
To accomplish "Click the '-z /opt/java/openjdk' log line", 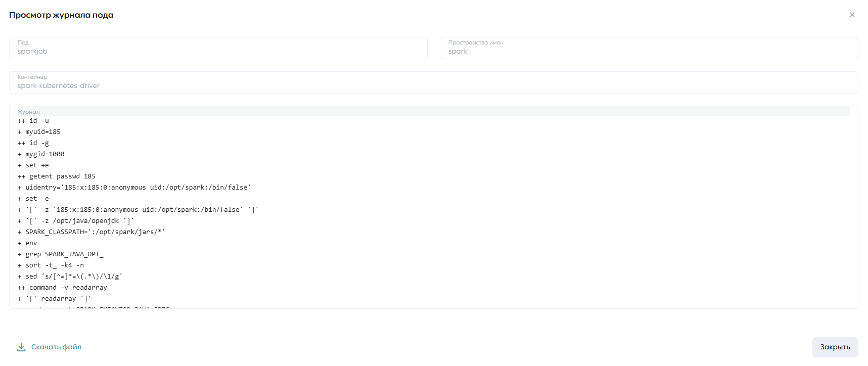I will tap(76, 221).
